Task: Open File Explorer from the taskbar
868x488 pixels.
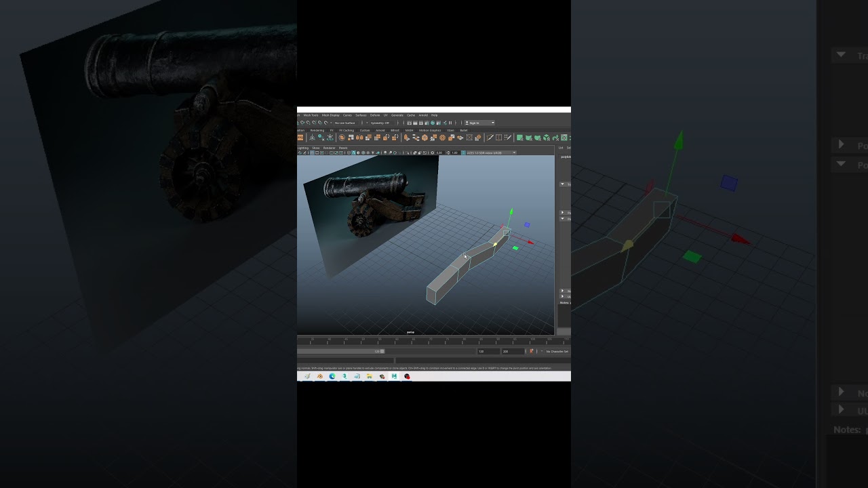Action: 370,376
